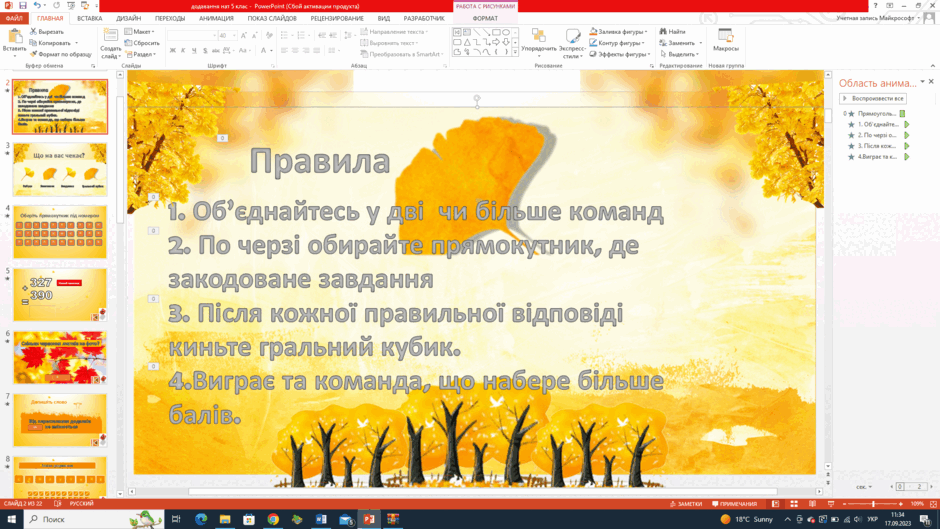This screenshot has height=529, width=940.
Task: Click the Заменить replace icon
Action: tap(663, 43)
